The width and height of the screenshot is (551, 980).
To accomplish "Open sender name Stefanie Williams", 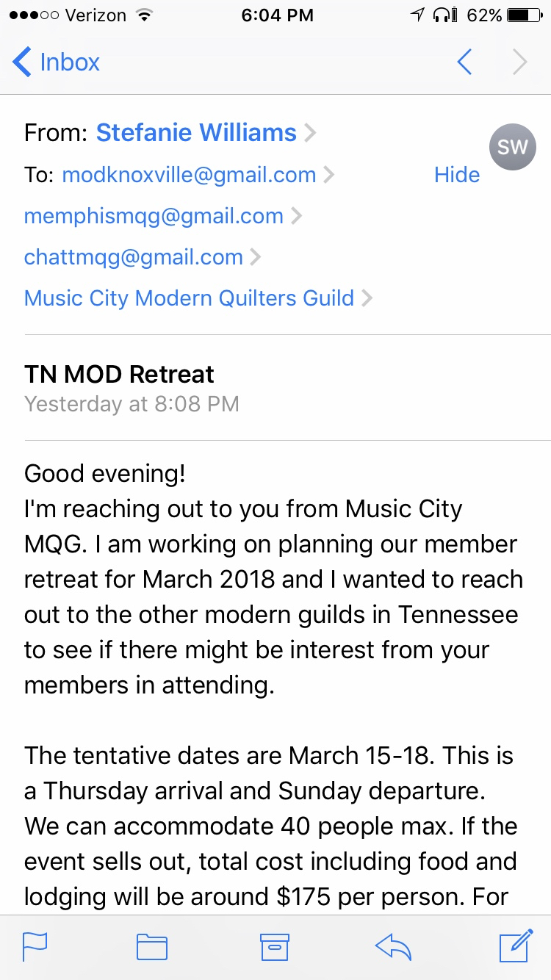I will [196, 133].
